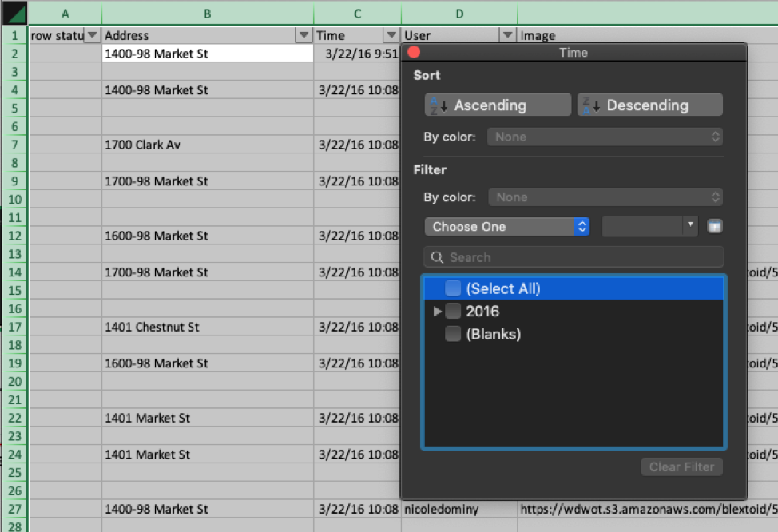Viewport: 778px width, 532px height.
Task: Open the filter icon on the Time column header
Action: pyautogui.click(x=391, y=35)
